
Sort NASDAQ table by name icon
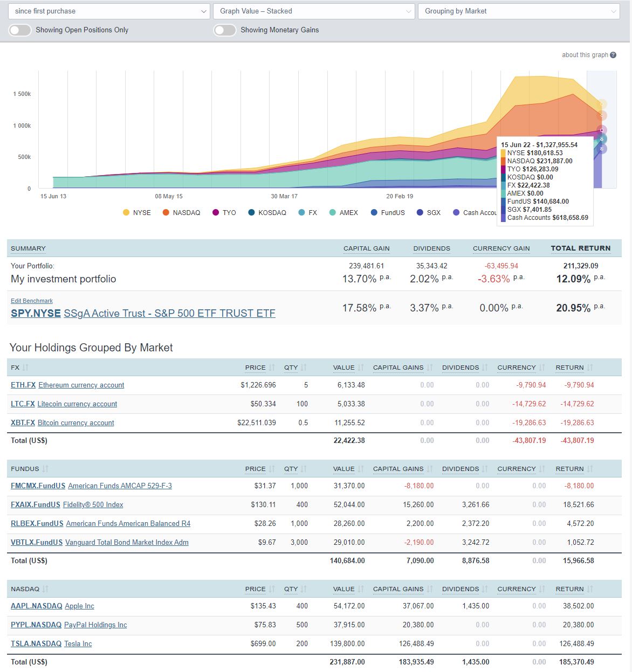click(x=45, y=589)
